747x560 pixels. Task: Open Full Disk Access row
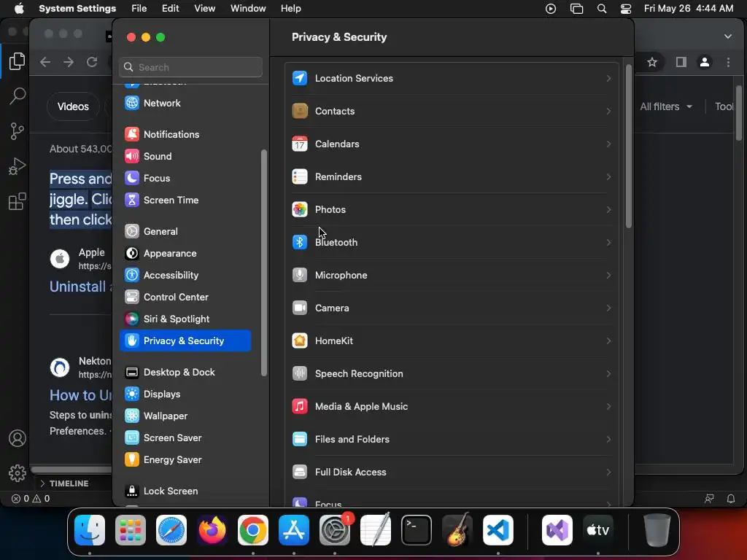452,472
